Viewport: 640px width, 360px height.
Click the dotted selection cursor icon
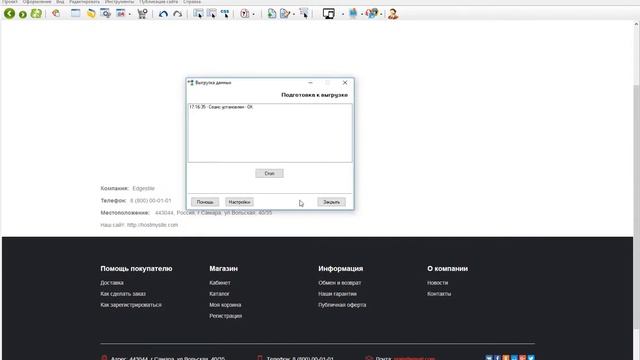tap(304, 13)
